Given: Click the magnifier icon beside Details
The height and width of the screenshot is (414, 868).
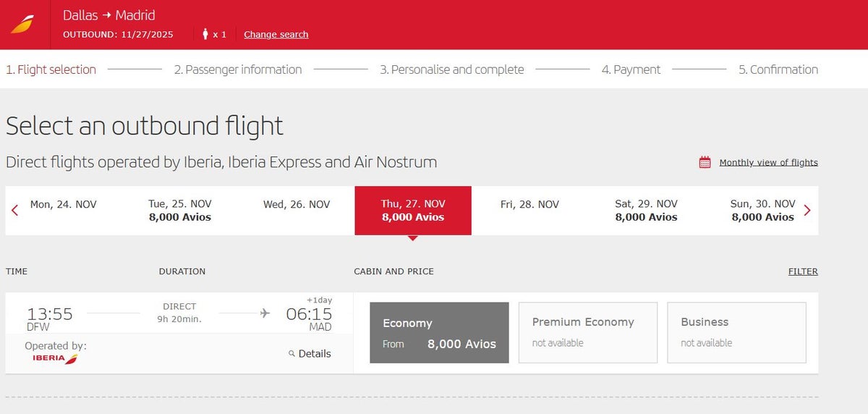Looking at the screenshot, I should point(292,354).
